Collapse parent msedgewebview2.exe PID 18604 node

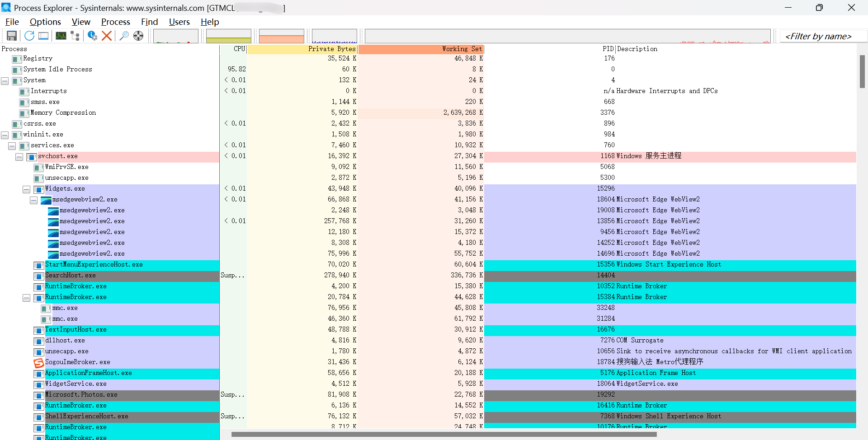pyautogui.click(x=34, y=200)
